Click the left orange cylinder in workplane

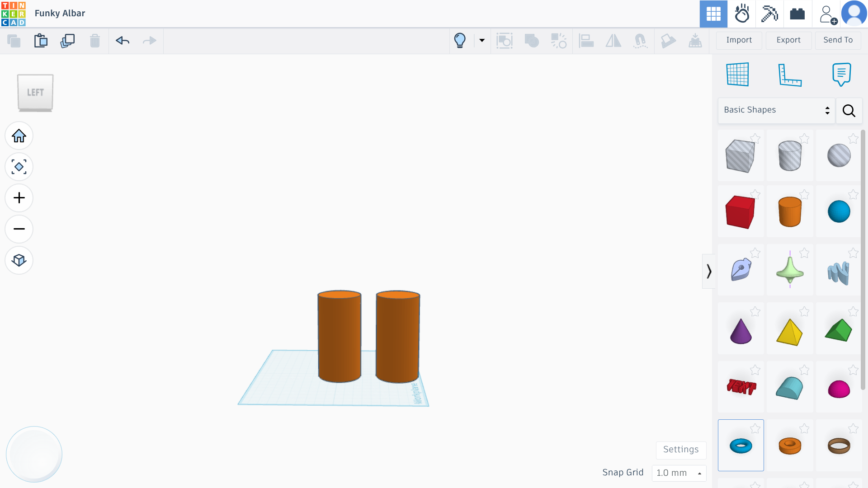tap(339, 337)
